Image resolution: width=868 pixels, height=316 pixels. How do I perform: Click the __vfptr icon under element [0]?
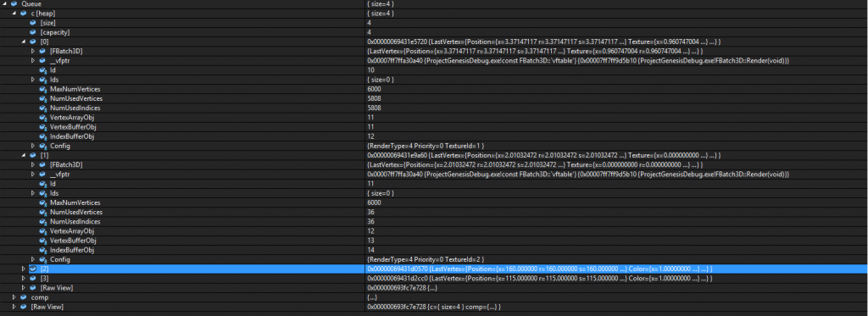(x=42, y=60)
